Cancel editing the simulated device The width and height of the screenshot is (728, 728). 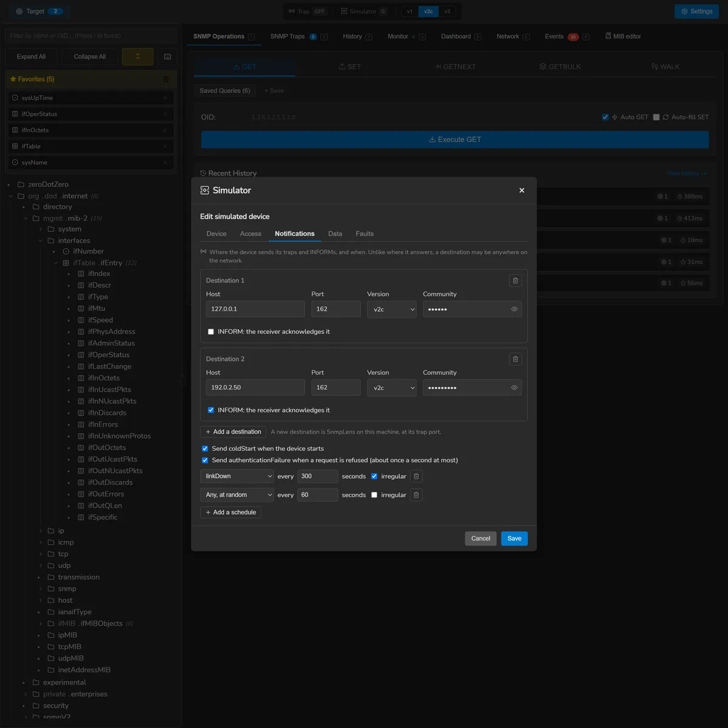(x=480, y=539)
